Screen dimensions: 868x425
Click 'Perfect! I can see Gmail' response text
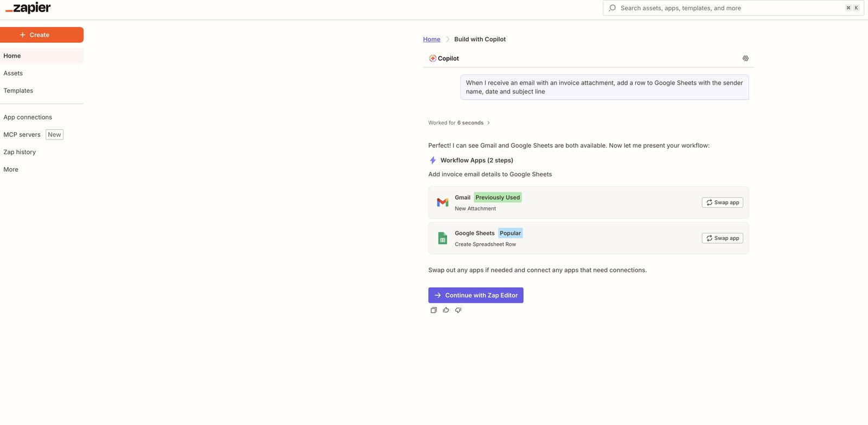[569, 145]
